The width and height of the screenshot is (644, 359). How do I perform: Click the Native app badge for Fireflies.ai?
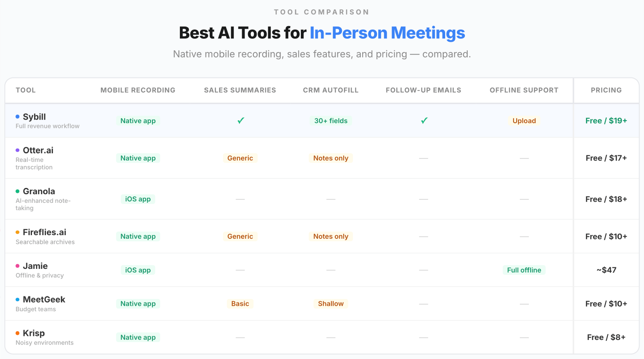(138, 236)
